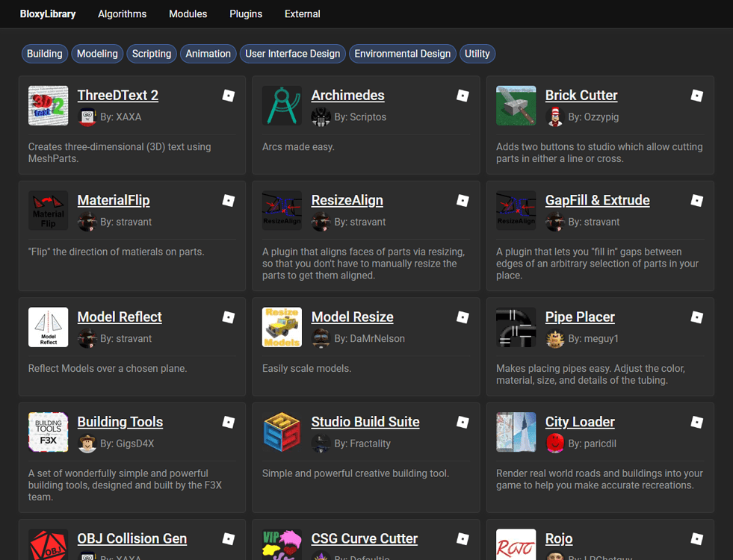Click the ThreeDText 2 thumbnail icon
The image size is (733, 560).
coord(48,105)
